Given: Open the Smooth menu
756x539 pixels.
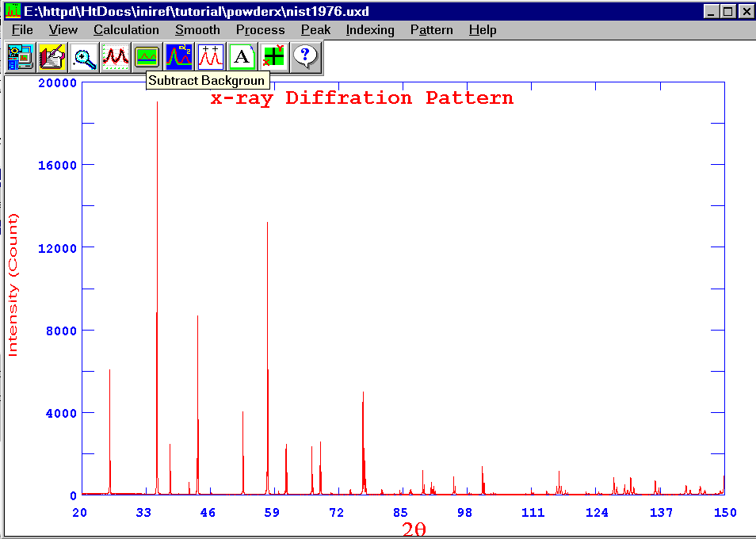Looking at the screenshot, I should 197,30.
